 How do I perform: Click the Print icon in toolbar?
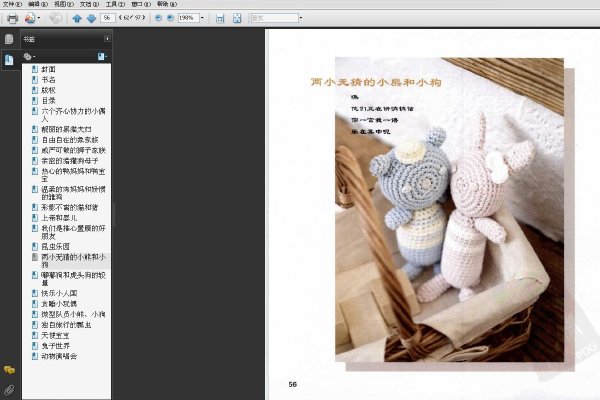(x=13, y=18)
